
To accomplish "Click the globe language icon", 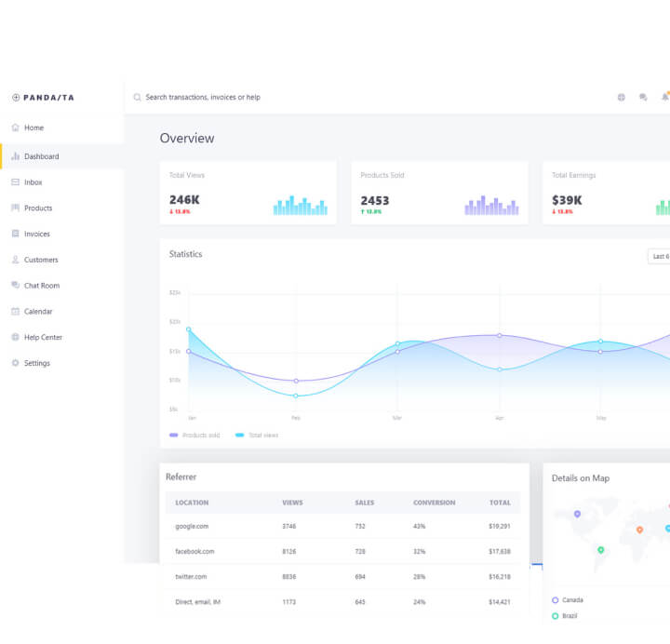I will [x=622, y=98].
